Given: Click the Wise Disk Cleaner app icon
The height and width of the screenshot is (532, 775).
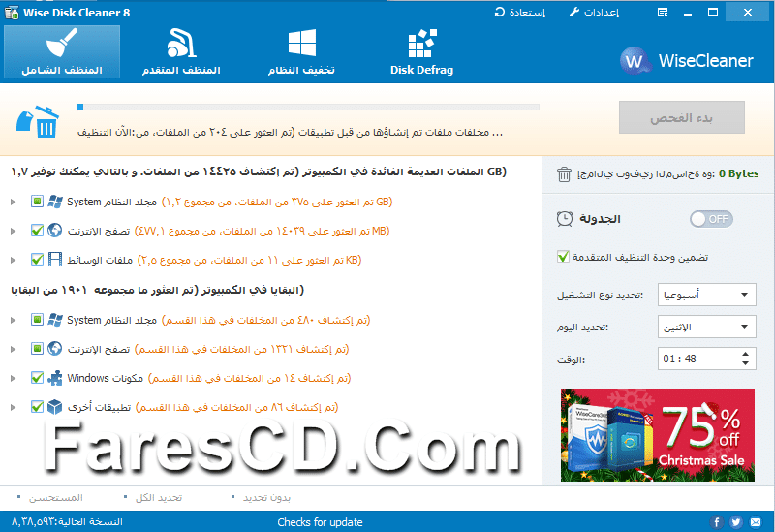Looking at the screenshot, I should coord(12,13).
